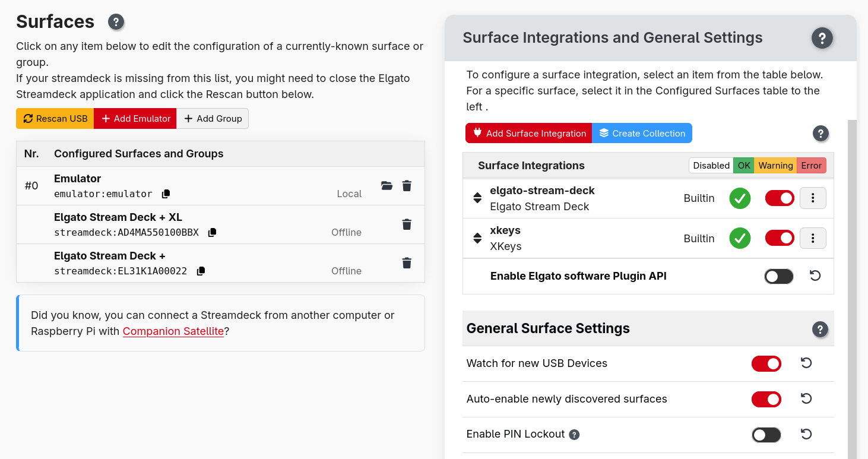Open the Companion Satellite link
Screen dimensions: 868x459
(x=173, y=331)
